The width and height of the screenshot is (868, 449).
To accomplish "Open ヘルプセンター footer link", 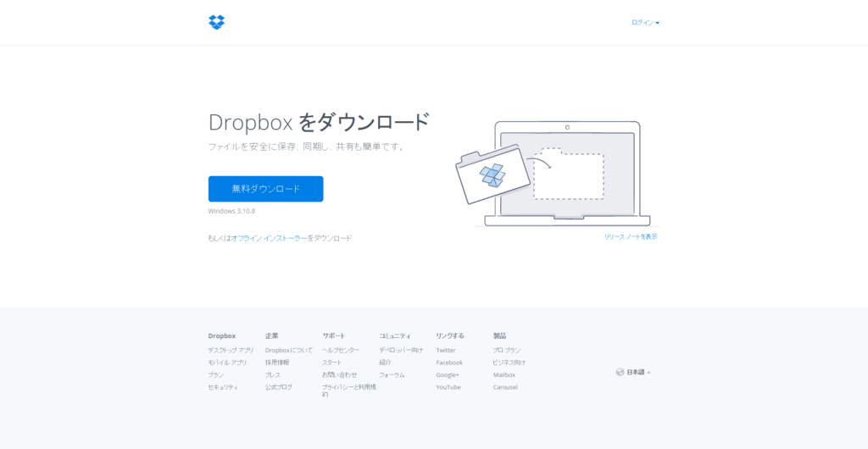I will coord(341,350).
